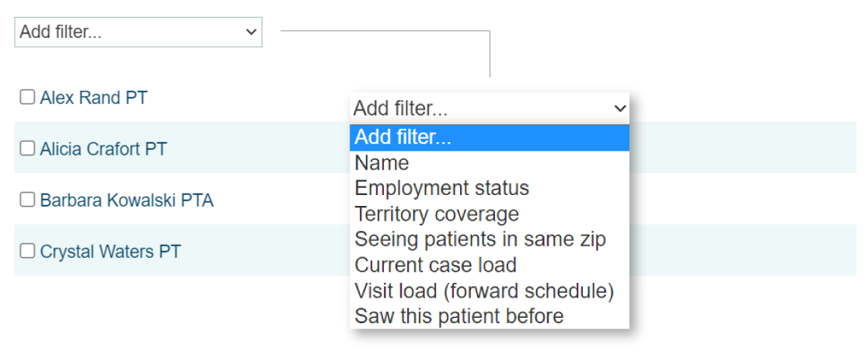Click the chevron arrow on the collapsed Add filter box
The width and height of the screenshot is (868, 352).
point(250,32)
